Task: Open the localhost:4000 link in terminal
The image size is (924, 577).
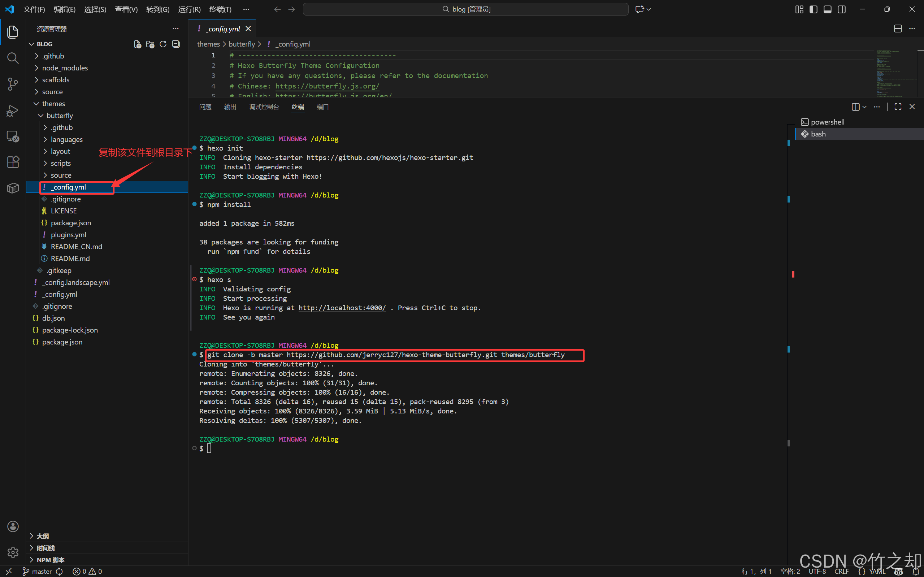Action: click(x=342, y=308)
